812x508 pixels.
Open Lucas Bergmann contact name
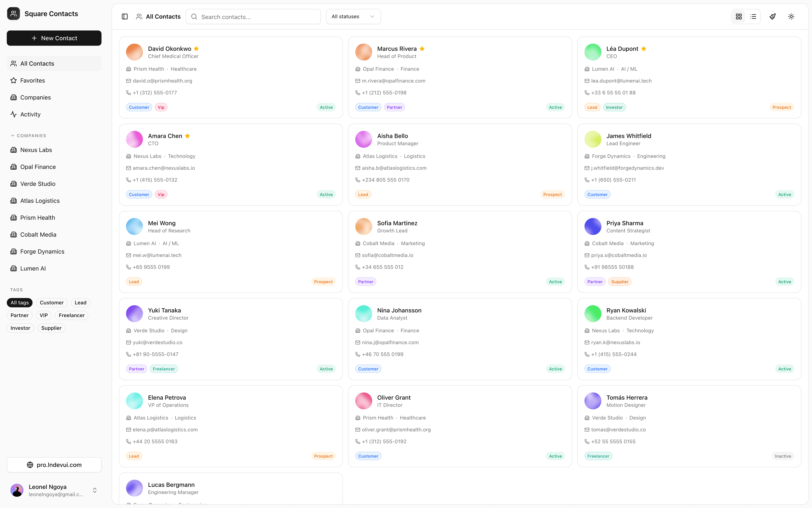point(171,485)
